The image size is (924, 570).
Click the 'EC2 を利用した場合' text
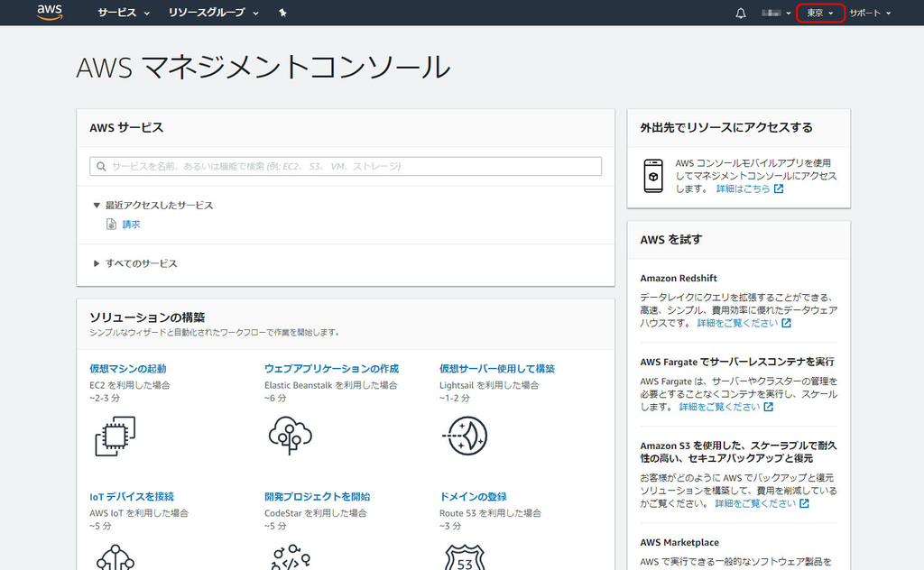(x=130, y=385)
